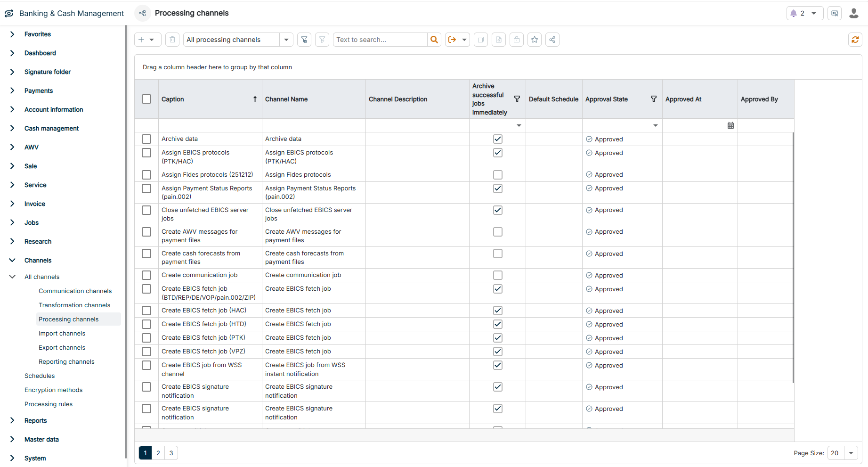Click the orange refresh icon
This screenshot has width=868, height=467.
click(x=855, y=40)
